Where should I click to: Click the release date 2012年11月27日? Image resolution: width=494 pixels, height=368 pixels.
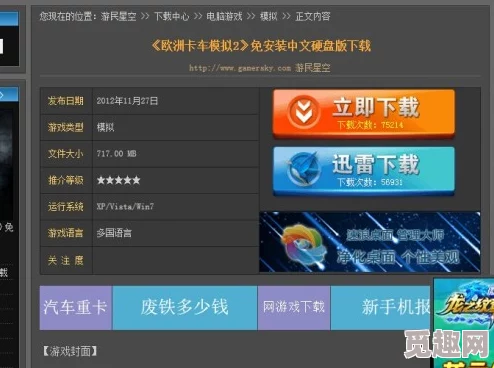click(x=127, y=101)
